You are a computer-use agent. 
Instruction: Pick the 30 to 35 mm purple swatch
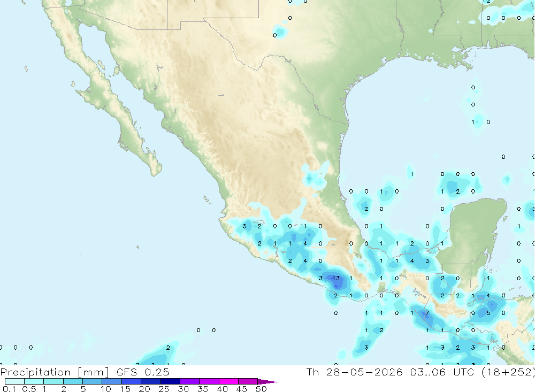(x=190, y=381)
